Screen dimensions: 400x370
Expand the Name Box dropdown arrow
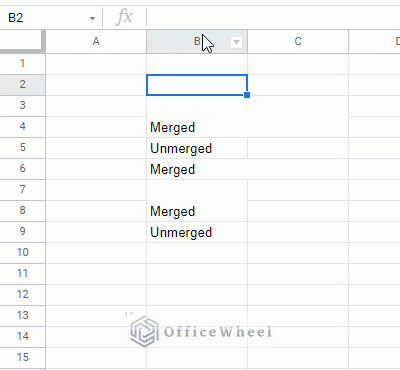coord(92,18)
